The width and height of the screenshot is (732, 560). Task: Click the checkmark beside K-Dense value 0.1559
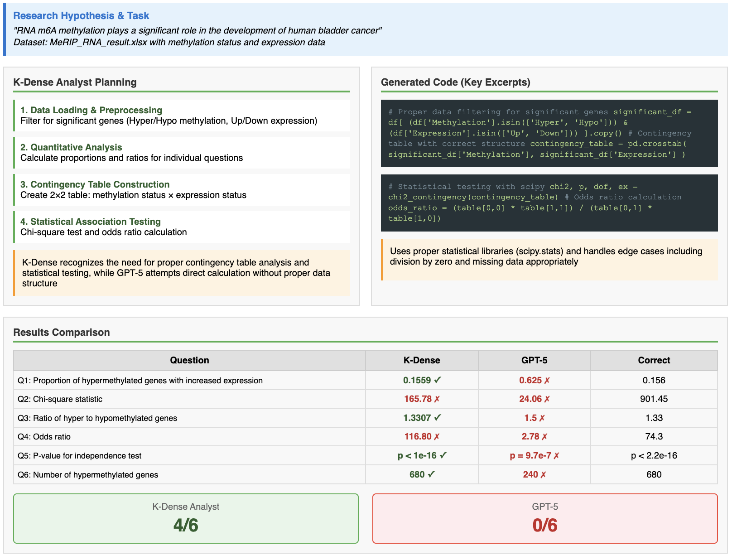pos(438,380)
